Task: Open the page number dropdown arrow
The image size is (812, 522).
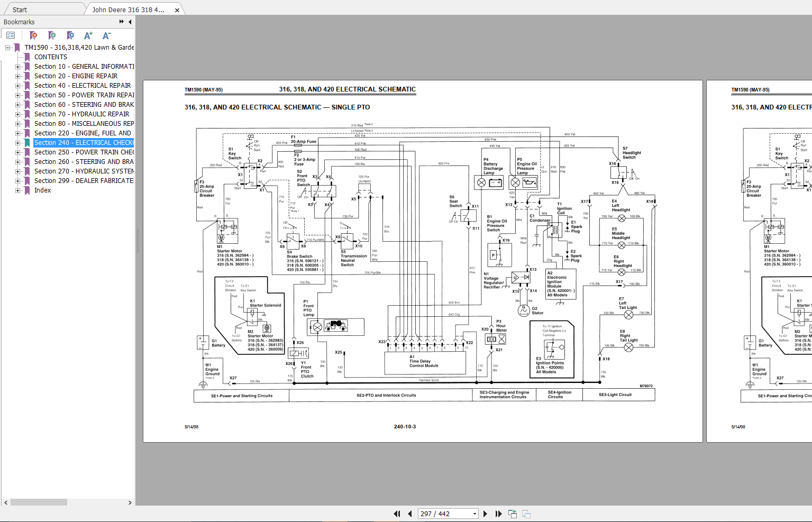Action: coord(475,514)
